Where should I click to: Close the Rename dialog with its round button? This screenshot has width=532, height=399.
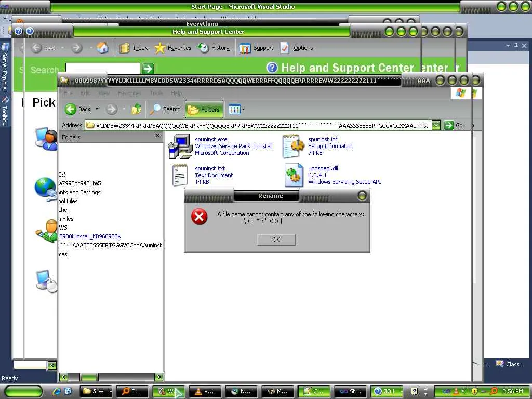click(x=362, y=196)
